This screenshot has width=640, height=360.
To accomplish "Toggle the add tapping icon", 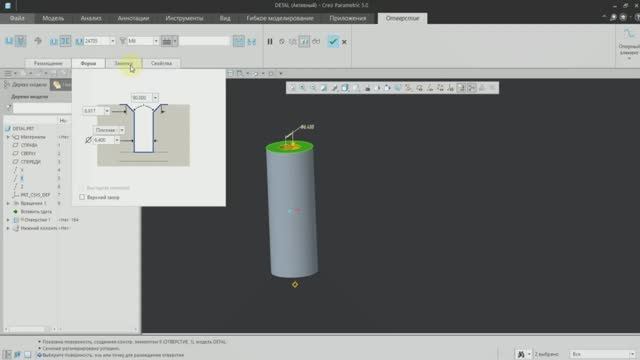I will pyautogui.click(x=38, y=41).
